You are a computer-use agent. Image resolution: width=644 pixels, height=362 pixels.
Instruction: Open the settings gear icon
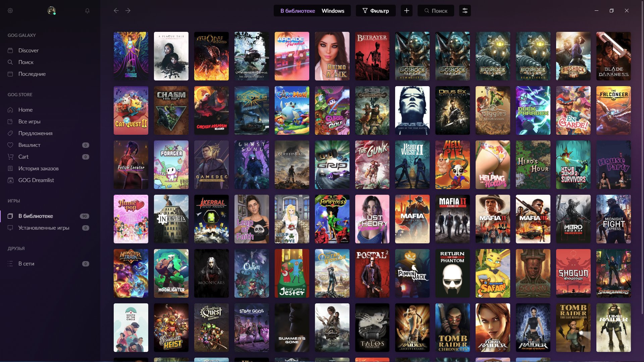tap(10, 11)
